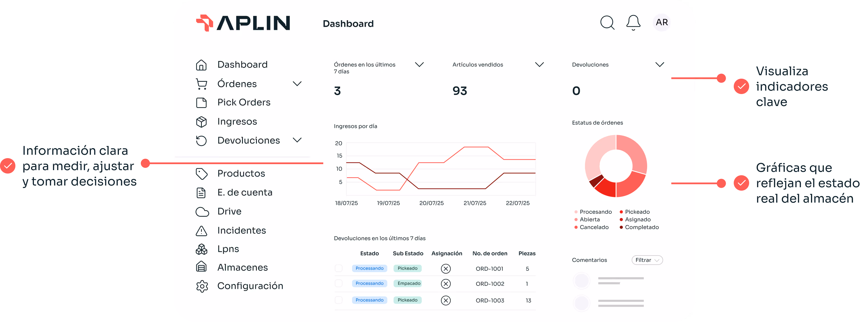
Task: Click the ORD-1003 order number
Action: [x=490, y=301]
